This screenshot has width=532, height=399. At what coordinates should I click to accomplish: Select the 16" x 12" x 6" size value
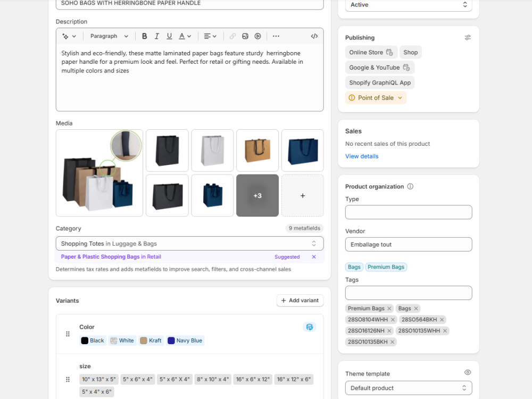(294, 379)
